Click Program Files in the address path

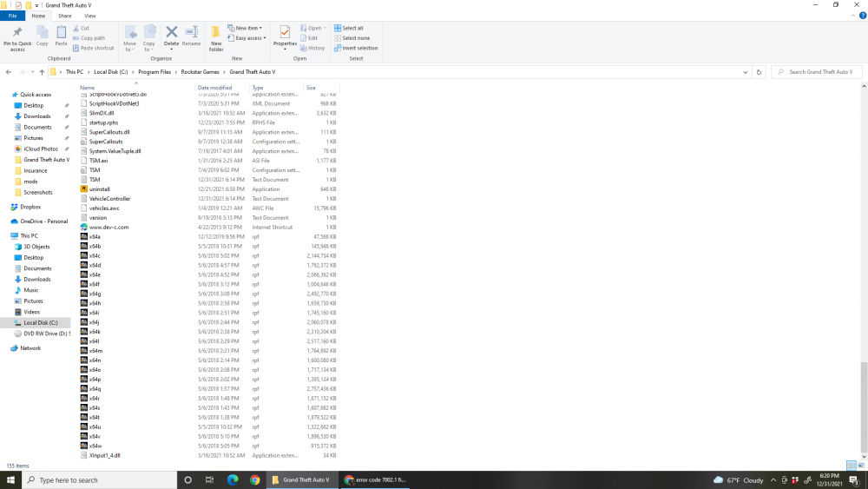pyautogui.click(x=155, y=72)
